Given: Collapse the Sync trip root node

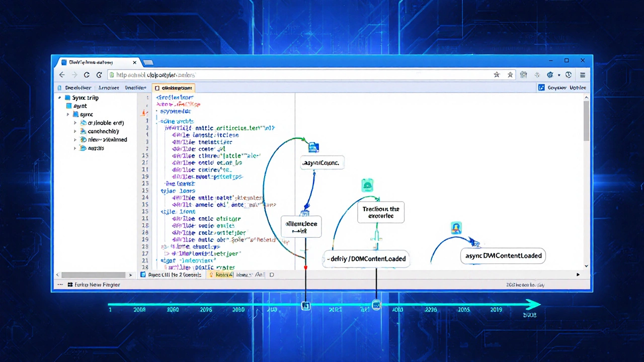Looking at the screenshot, I should (60, 98).
